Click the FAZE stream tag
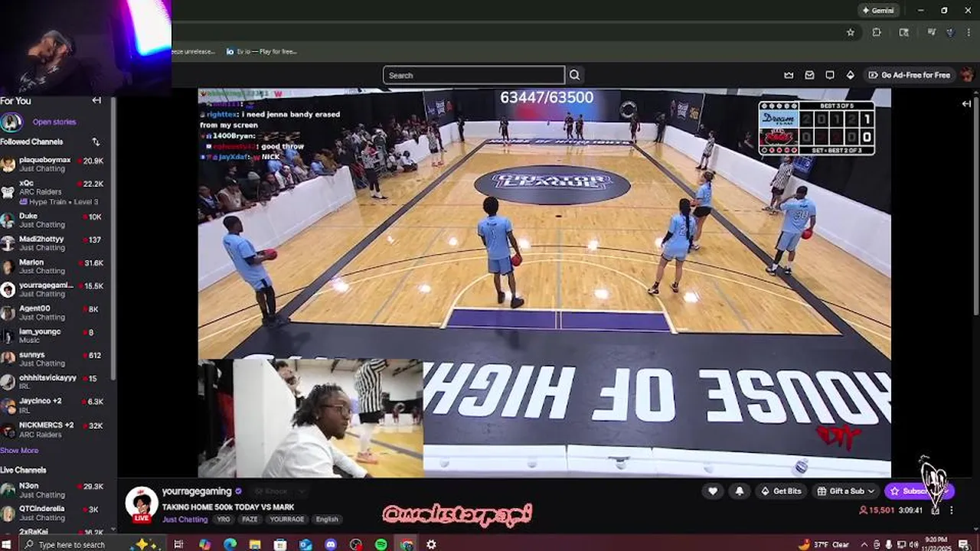The width and height of the screenshot is (980, 551). click(250, 519)
